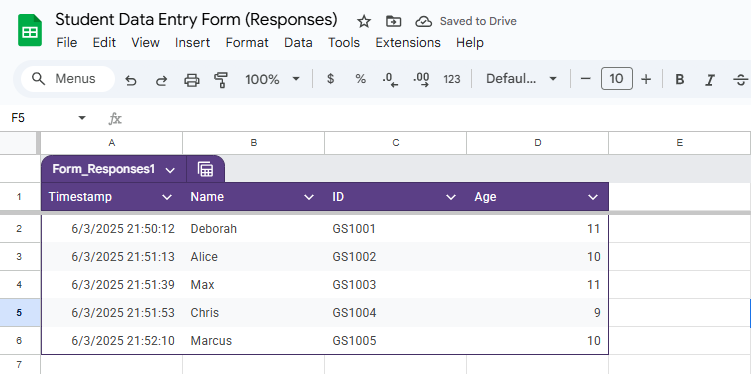
Task: Star the Student Data Entry Form document
Action: coord(364,21)
